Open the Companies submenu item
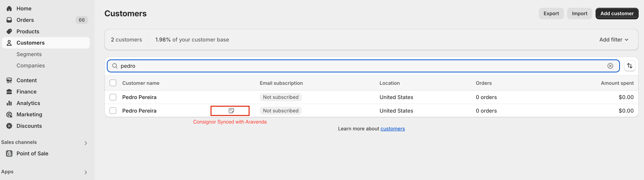The width and height of the screenshot is (644, 180). 31,66
